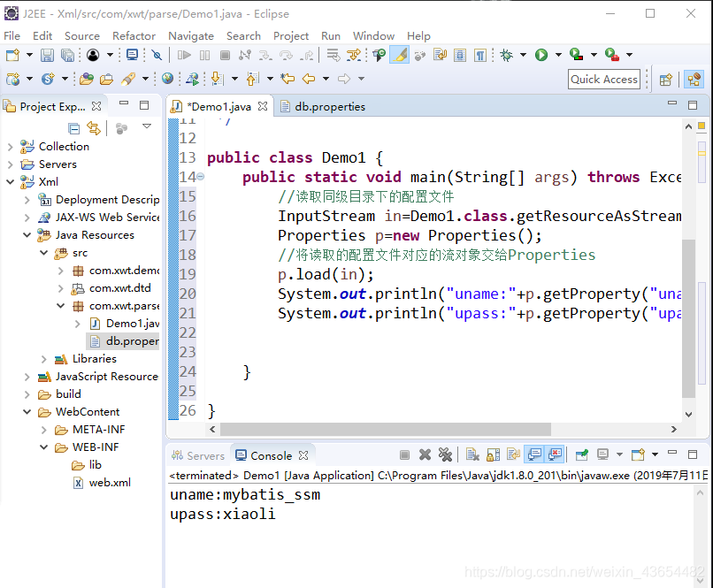The image size is (713, 588).
Task: Open the File menu
Action: point(11,36)
